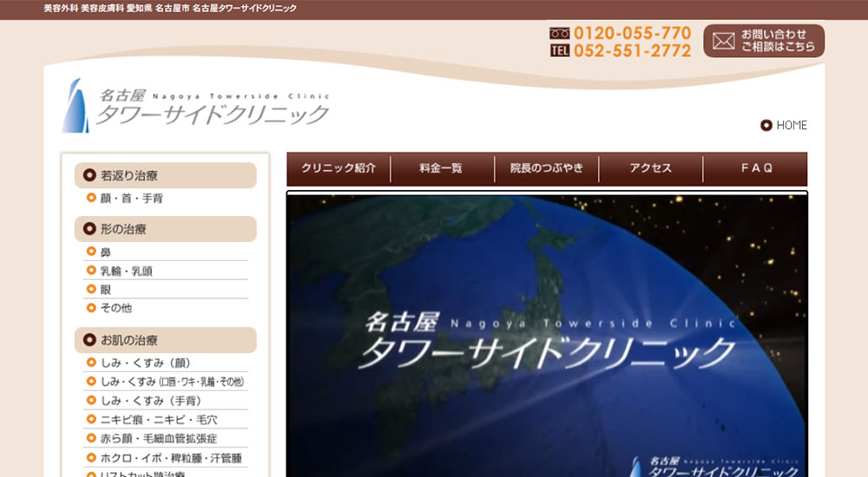Open the しみ・くすみ（手背） link
The height and width of the screenshot is (477, 868).
coord(151,401)
